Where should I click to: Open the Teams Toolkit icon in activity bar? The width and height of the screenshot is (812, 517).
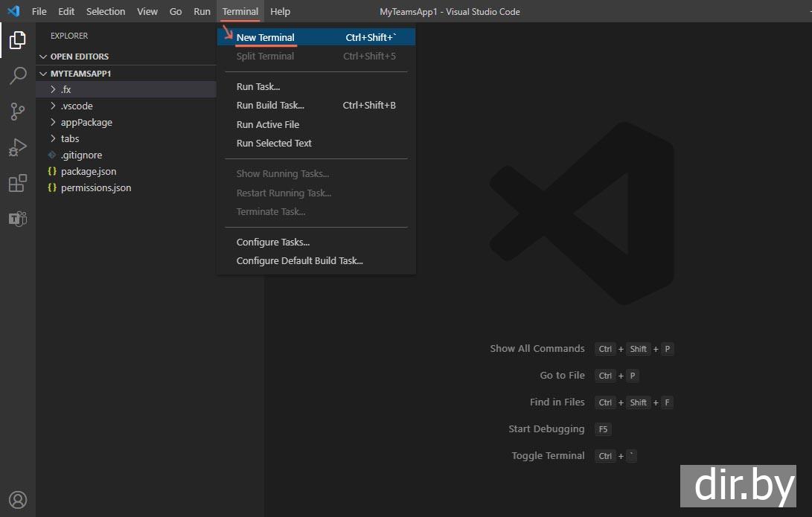[x=17, y=219]
